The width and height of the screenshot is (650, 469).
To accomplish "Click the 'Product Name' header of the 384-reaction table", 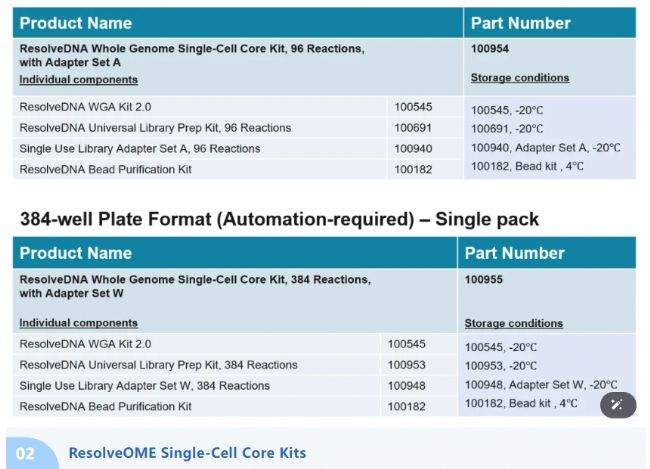I will (75, 253).
